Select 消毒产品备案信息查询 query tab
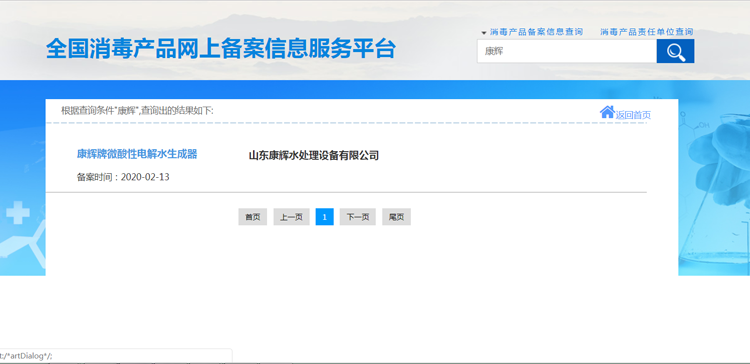Screen dimensions: 750x364 tap(536, 32)
